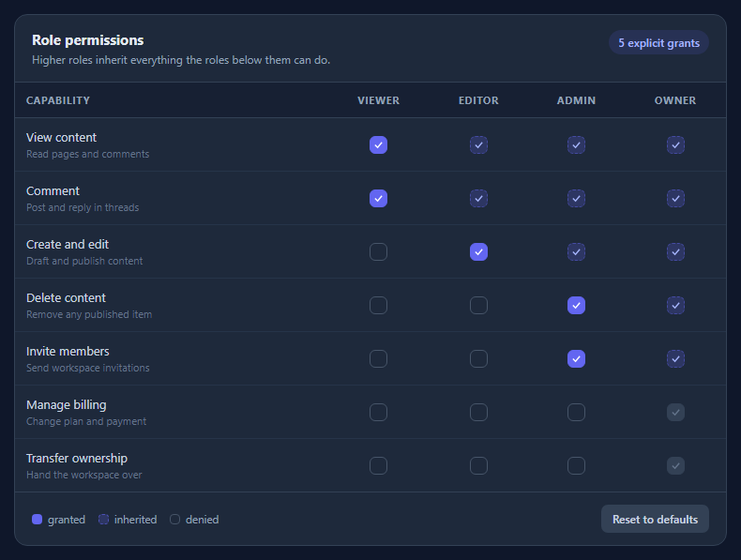Toggle Owner checkbox in Comment row
741x560 pixels.
675,199
